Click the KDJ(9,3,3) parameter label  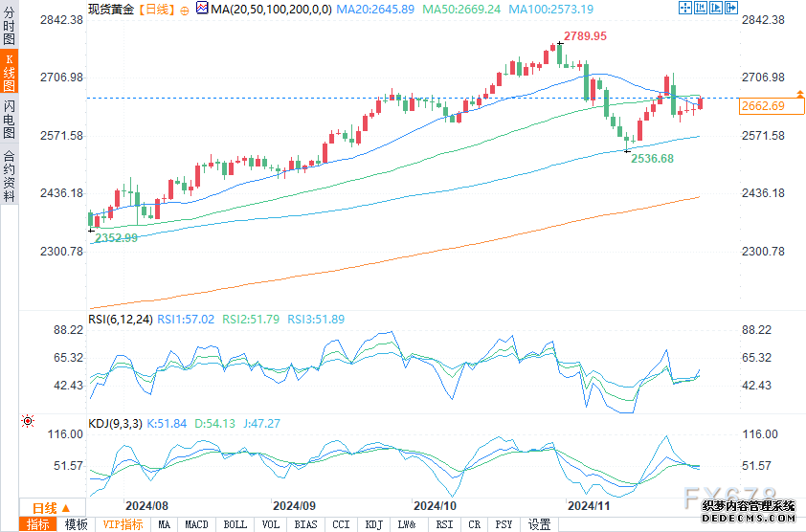coord(115,424)
